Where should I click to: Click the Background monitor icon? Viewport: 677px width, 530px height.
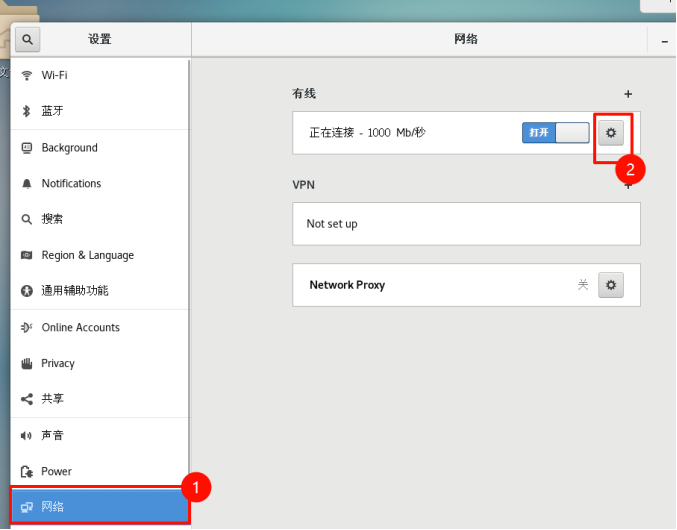(27, 148)
